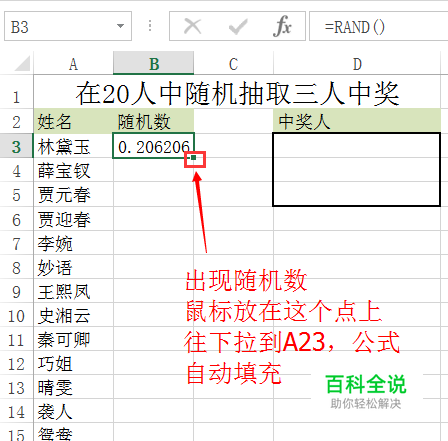
Task: Select row 3 header
Action: [x=17, y=146]
